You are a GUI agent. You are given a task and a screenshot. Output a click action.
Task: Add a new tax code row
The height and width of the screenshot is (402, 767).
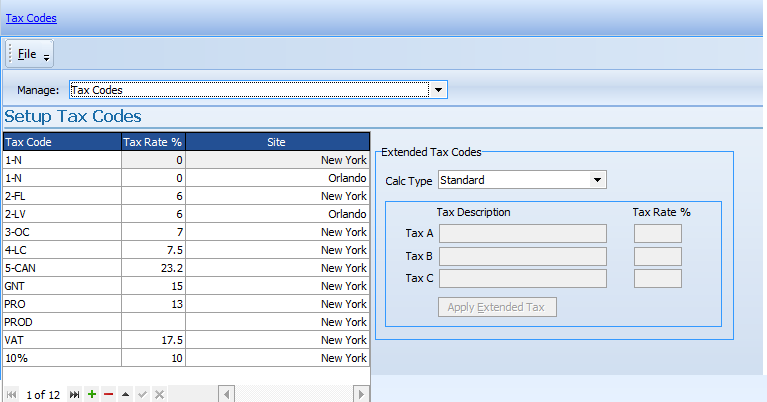(x=92, y=395)
